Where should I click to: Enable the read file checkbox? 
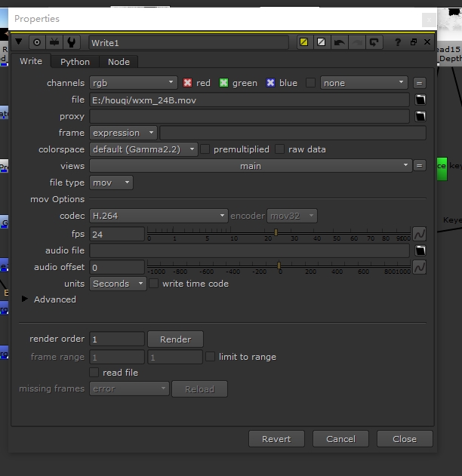[94, 372]
